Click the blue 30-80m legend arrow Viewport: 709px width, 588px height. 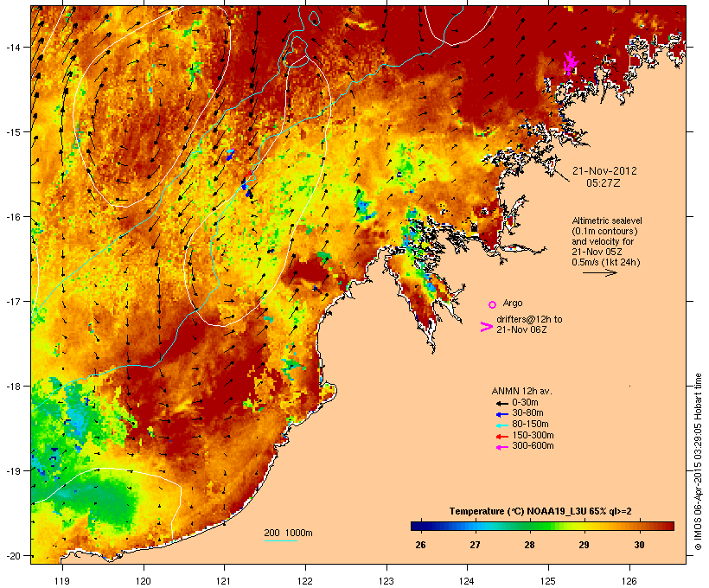(501, 414)
